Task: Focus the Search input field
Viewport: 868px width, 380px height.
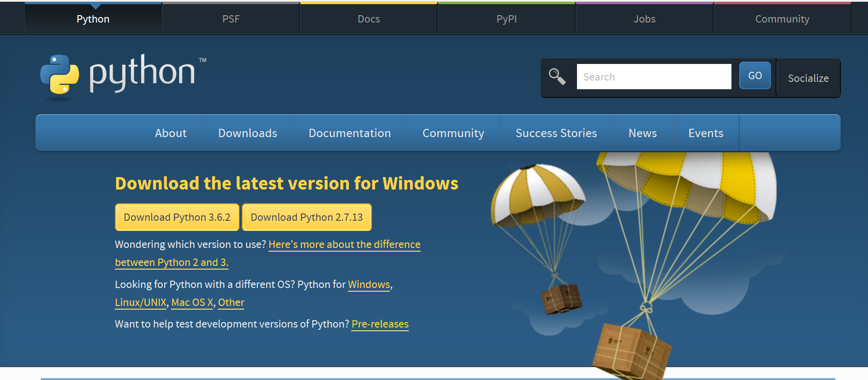Action: 654,76
